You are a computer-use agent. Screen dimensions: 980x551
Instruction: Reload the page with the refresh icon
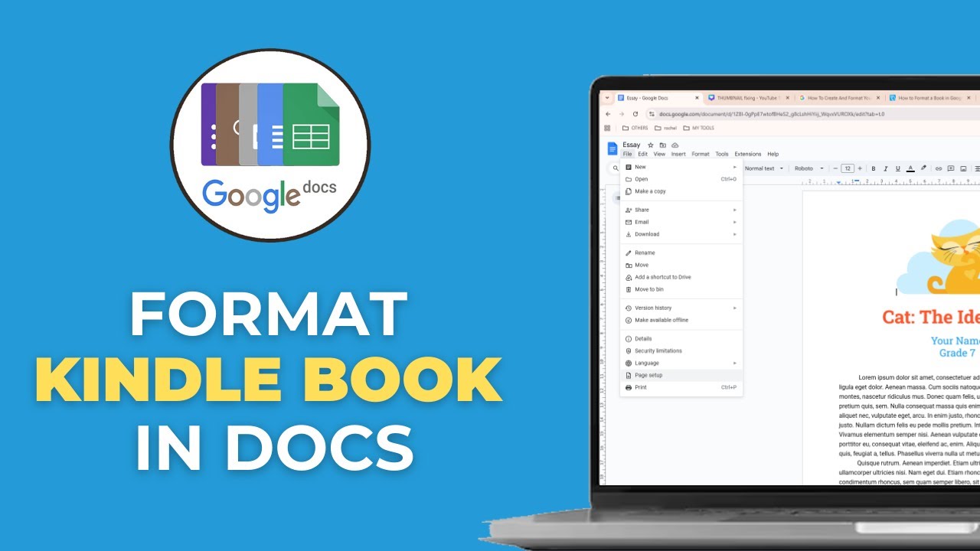click(x=635, y=114)
